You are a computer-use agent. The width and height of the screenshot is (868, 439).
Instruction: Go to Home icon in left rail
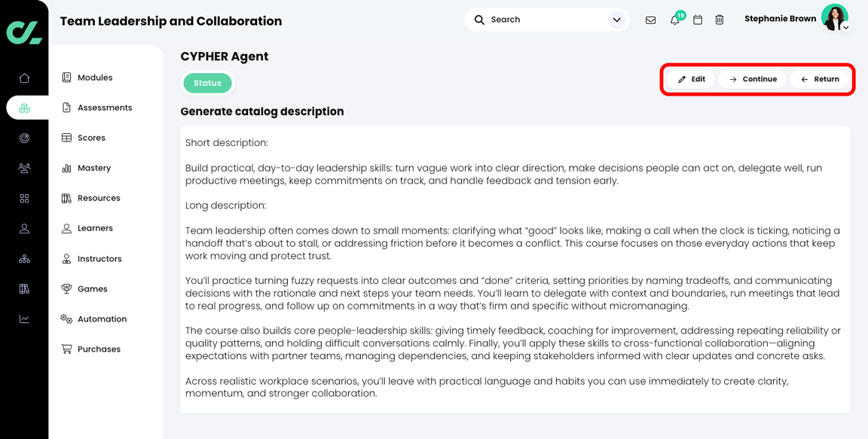coord(24,78)
